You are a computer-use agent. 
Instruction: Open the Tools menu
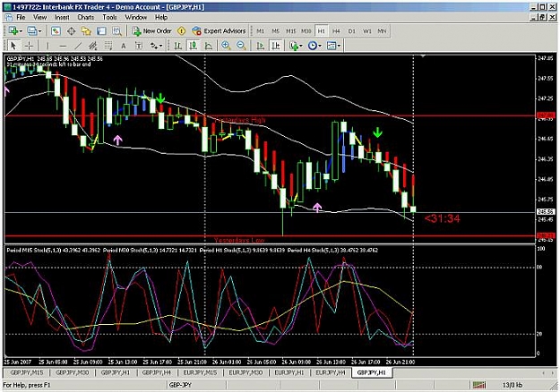(109, 17)
